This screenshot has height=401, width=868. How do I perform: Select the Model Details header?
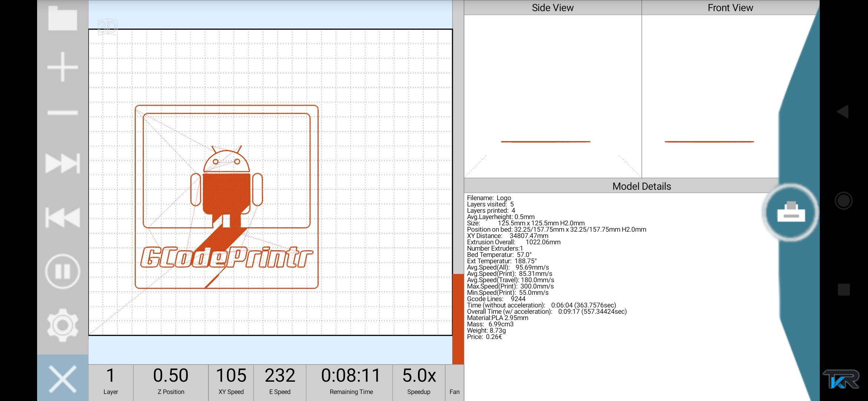point(641,186)
